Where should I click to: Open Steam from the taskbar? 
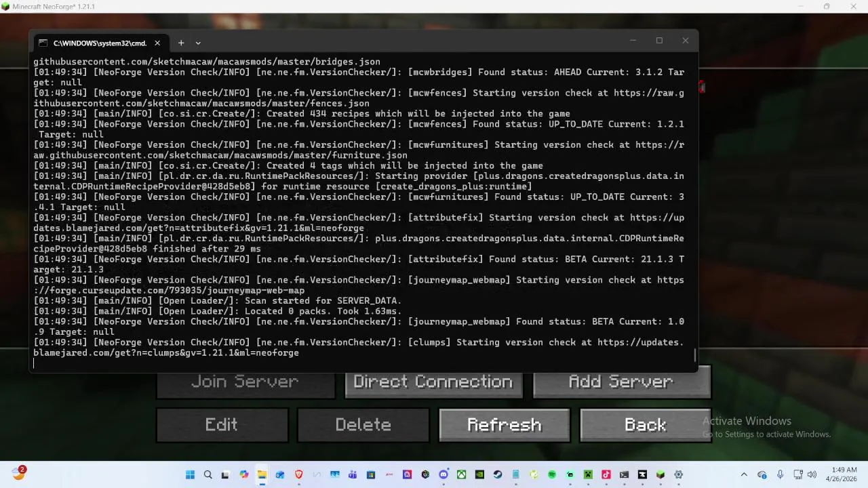(498, 474)
